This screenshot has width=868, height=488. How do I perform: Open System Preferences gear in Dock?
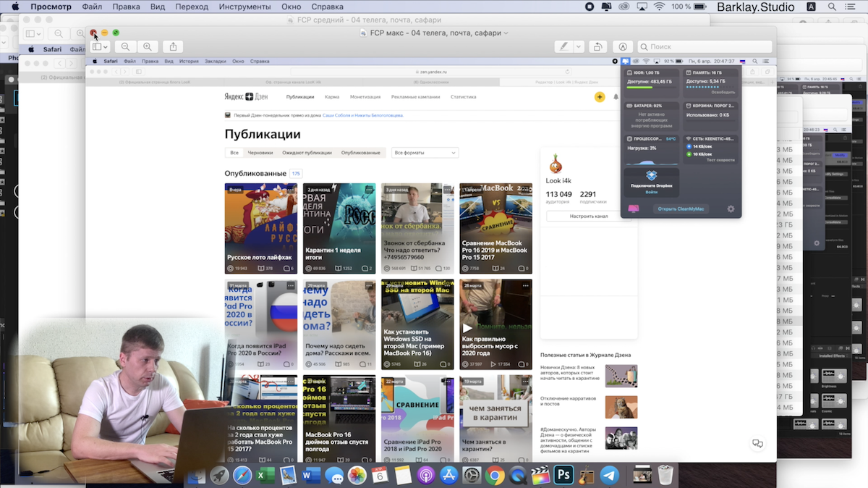tap(472, 475)
